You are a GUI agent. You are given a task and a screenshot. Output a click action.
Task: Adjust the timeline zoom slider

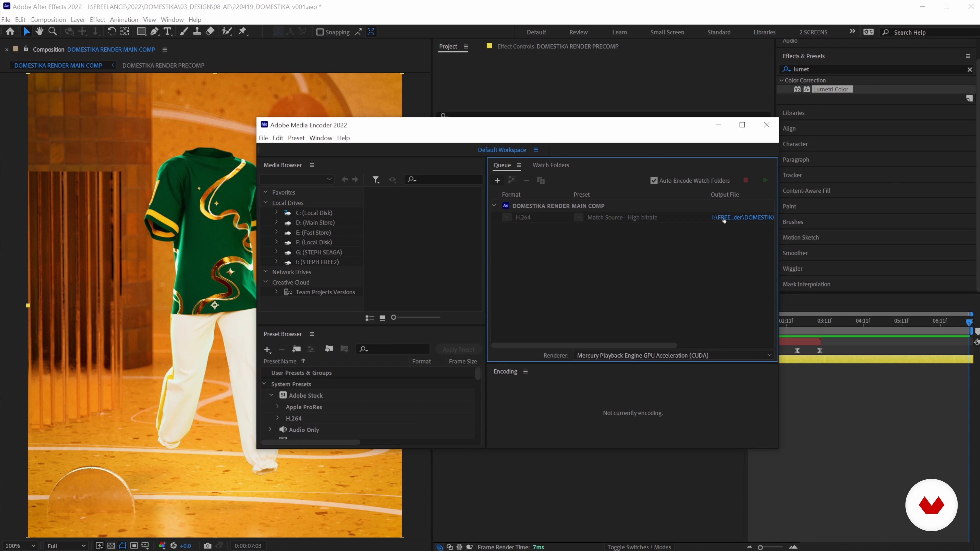761,547
